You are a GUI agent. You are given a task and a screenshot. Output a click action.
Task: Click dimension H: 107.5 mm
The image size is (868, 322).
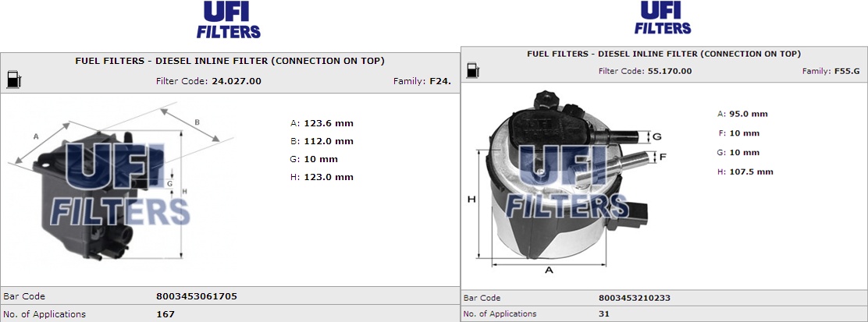point(745,172)
